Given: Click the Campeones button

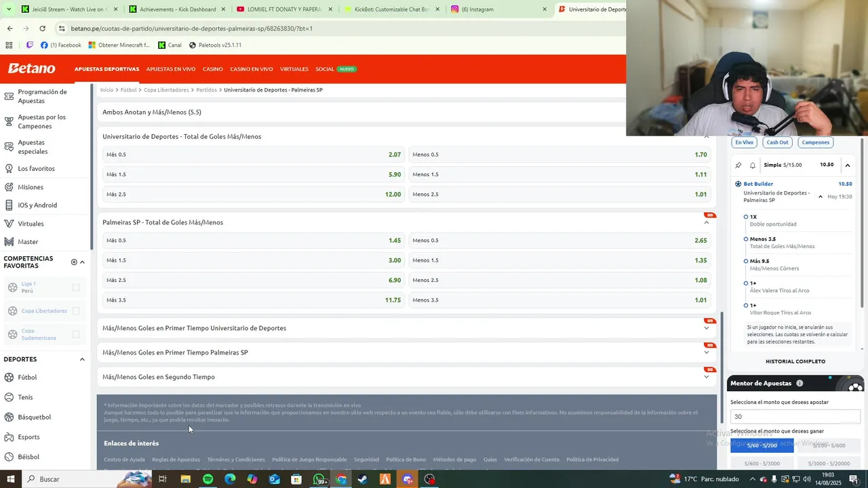Looking at the screenshot, I should tap(816, 142).
